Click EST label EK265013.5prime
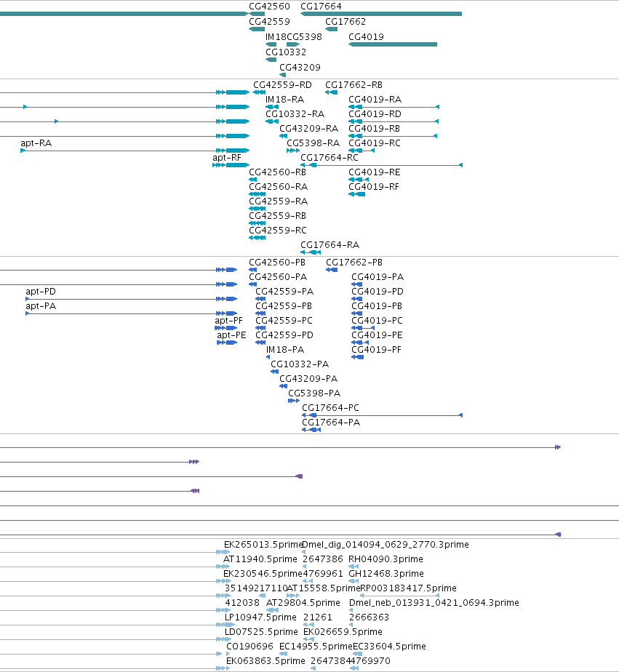Image resolution: width=619 pixels, height=672 pixels. tap(263, 545)
